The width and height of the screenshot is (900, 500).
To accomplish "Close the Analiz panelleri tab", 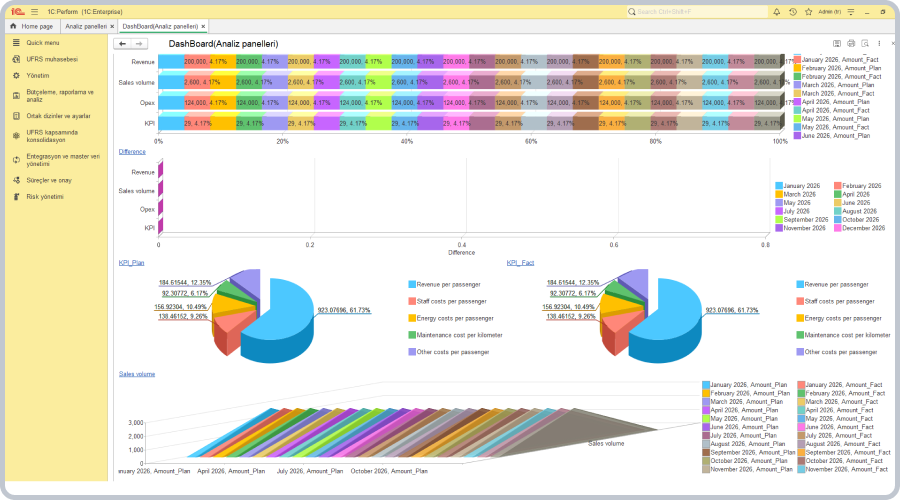I will pos(110,26).
